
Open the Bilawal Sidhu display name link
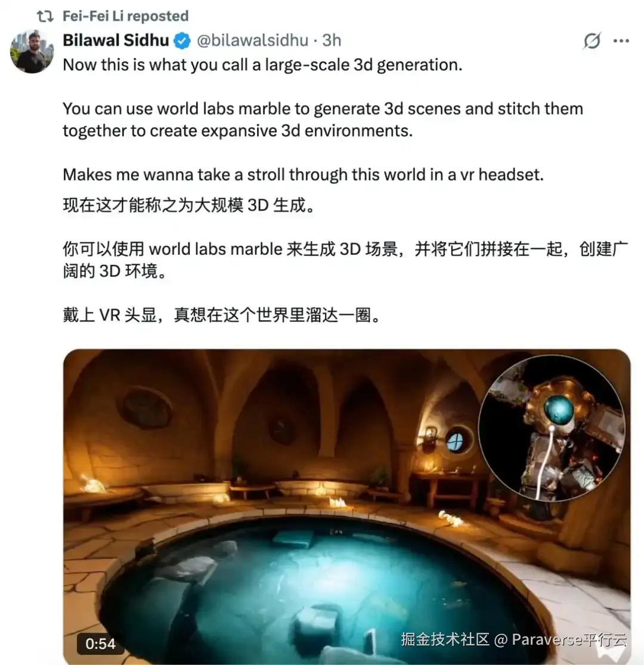(116, 41)
